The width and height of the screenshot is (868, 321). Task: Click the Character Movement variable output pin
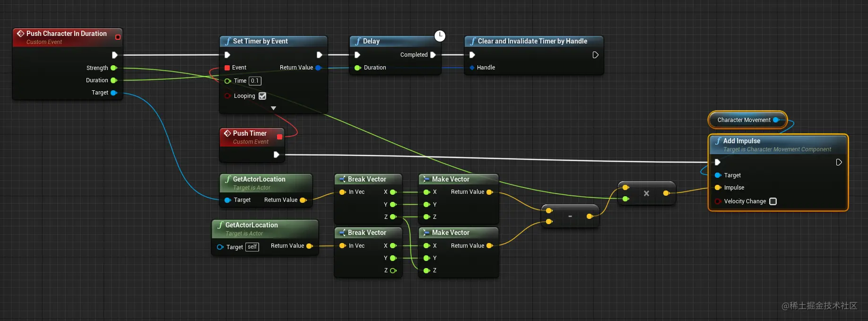click(x=776, y=120)
